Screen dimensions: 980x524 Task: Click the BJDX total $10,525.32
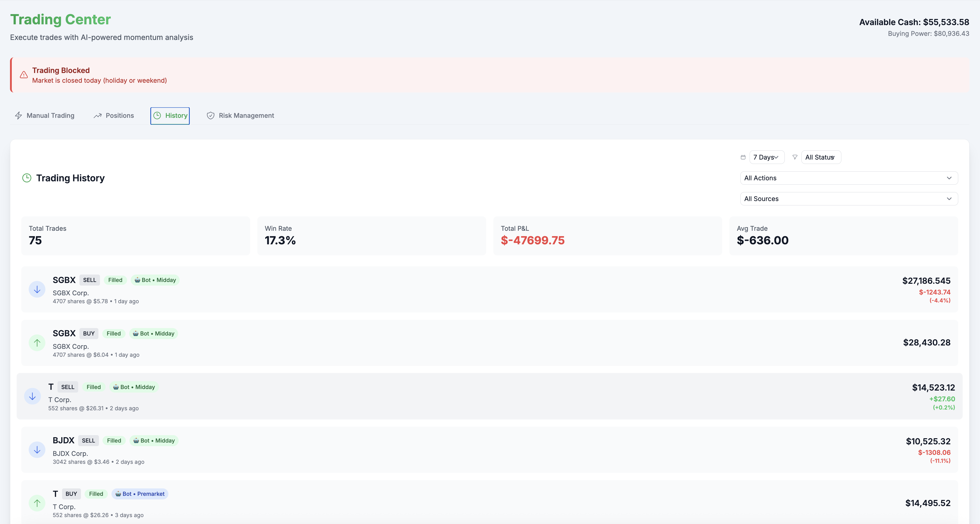[x=928, y=442]
